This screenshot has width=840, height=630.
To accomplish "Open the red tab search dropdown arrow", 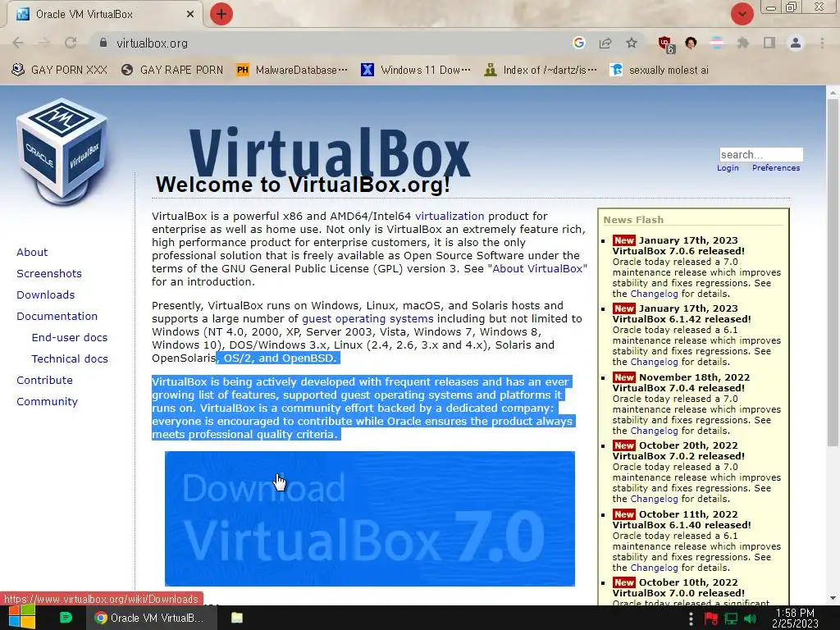I will tap(742, 14).
